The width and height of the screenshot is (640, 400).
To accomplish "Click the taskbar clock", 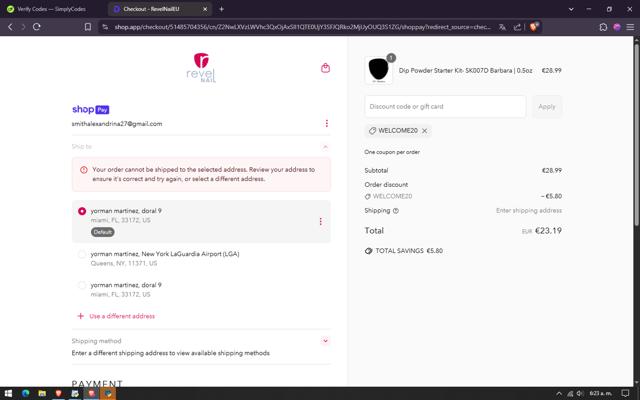I will coord(600,393).
